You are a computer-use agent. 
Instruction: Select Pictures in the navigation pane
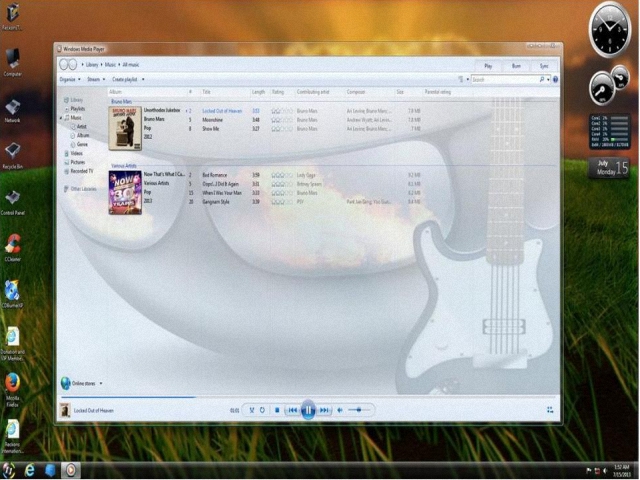coord(78,162)
